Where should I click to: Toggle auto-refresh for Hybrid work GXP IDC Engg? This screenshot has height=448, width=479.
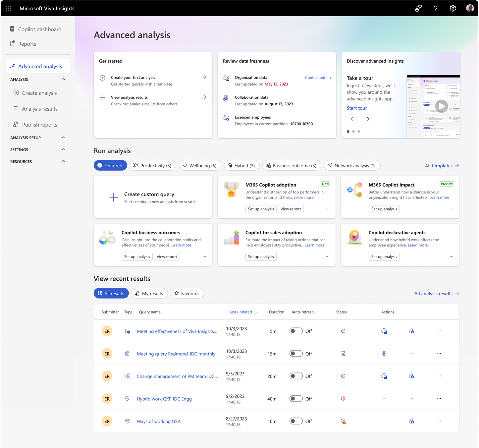point(296,399)
